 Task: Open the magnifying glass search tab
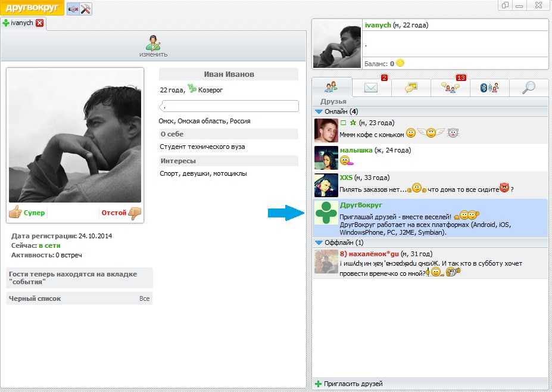point(528,88)
